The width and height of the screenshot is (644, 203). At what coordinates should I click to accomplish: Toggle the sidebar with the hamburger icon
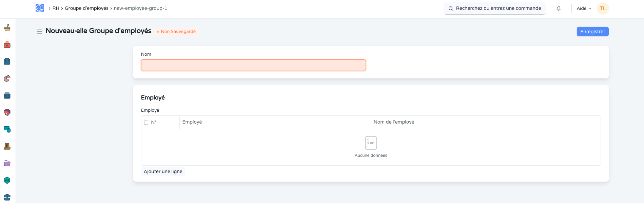[x=39, y=32]
